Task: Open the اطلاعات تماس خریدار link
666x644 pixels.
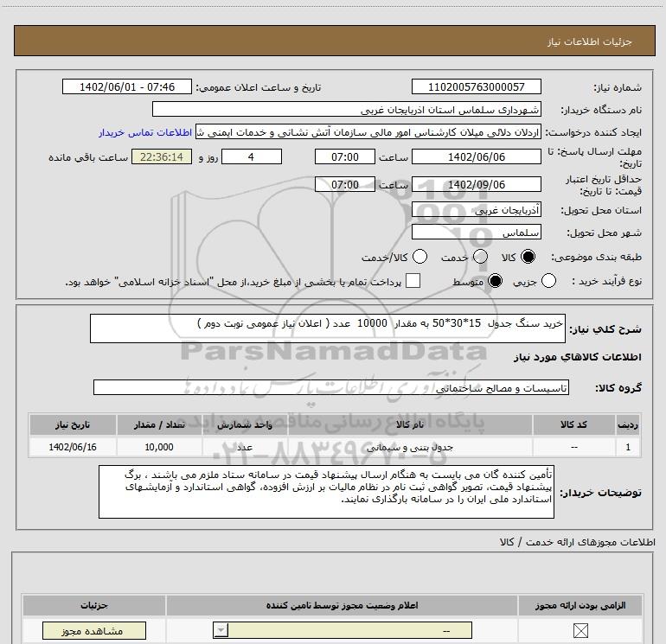Action: pos(145,132)
